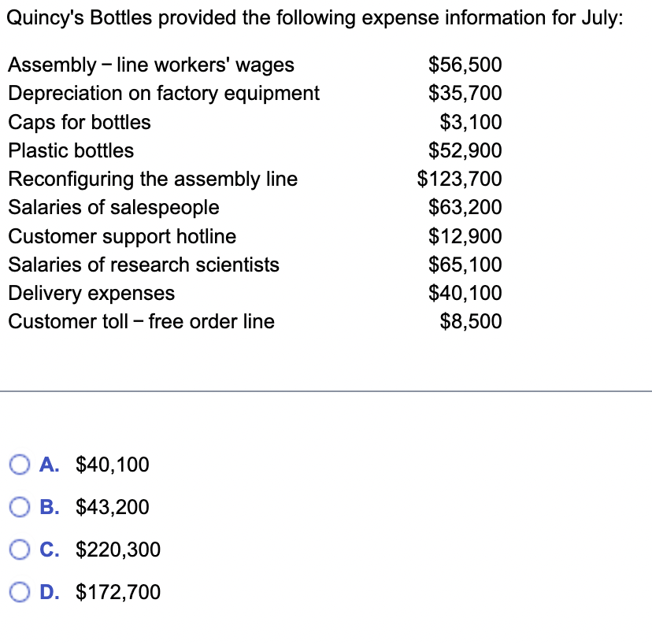652x644 pixels.
Task: Select radio button for answer A
Action: point(20,464)
